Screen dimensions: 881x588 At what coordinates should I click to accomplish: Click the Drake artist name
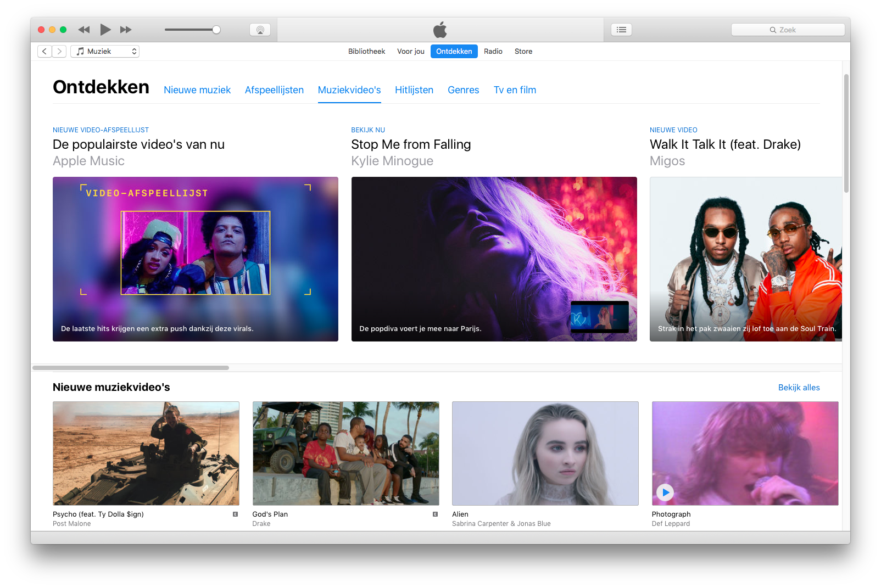pyautogui.click(x=261, y=524)
